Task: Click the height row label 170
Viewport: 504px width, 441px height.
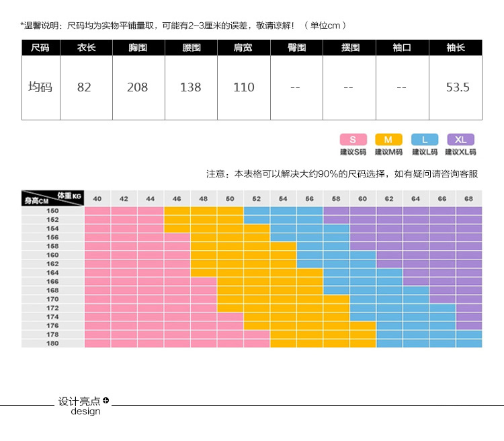Action: [52, 299]
